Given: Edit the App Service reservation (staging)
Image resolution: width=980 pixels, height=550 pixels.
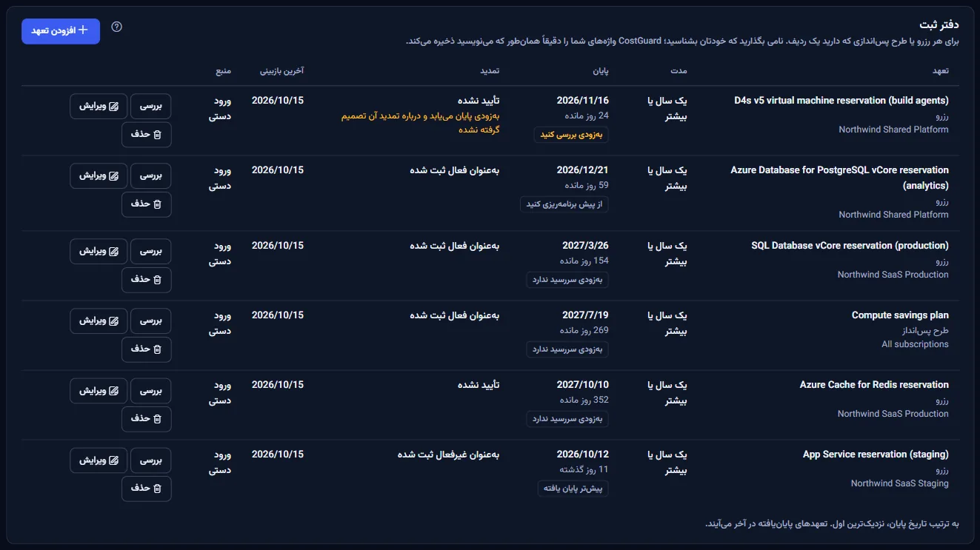Looking at the screenshot, I should pyautogui.click(x=99, y=460).
